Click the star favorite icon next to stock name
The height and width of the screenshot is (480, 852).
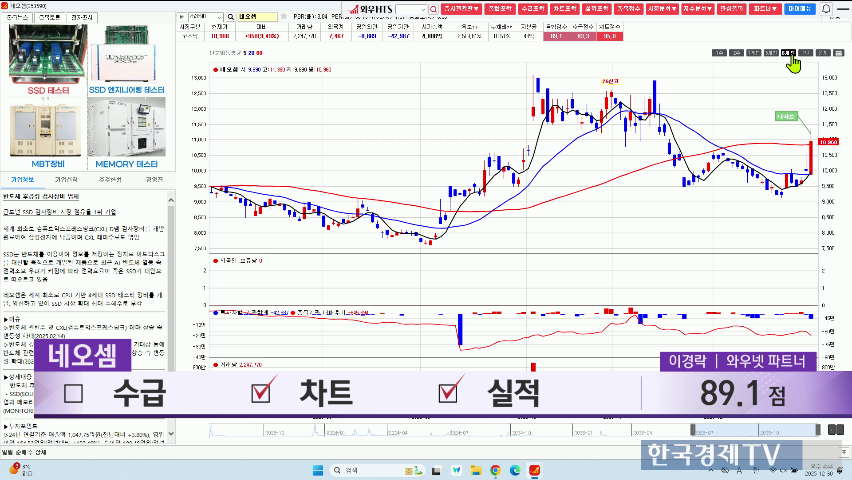(x=283, y=18)
